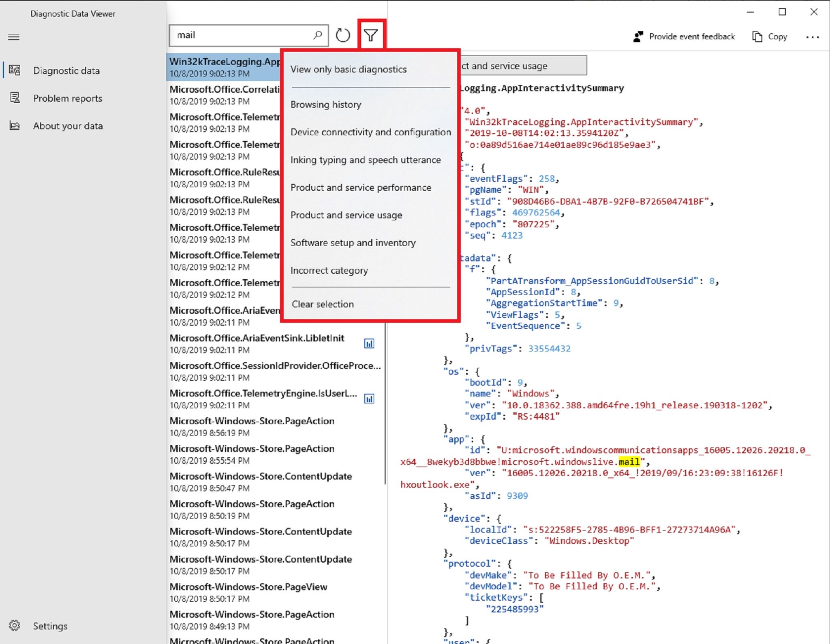The height and width of the screenshot is (644, 830).
Task: Click the "ticketKeys" value 225485993
Action: pos(515,609)
